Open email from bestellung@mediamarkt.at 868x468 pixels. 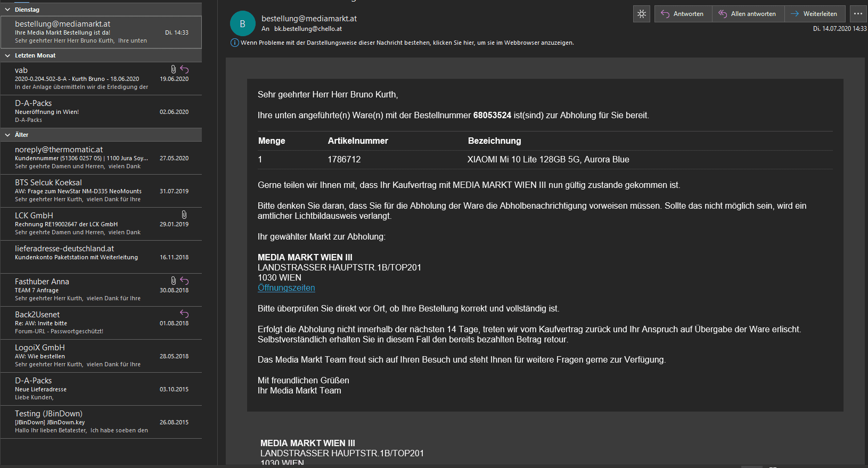pyautogui.click(x=101, y=32)
